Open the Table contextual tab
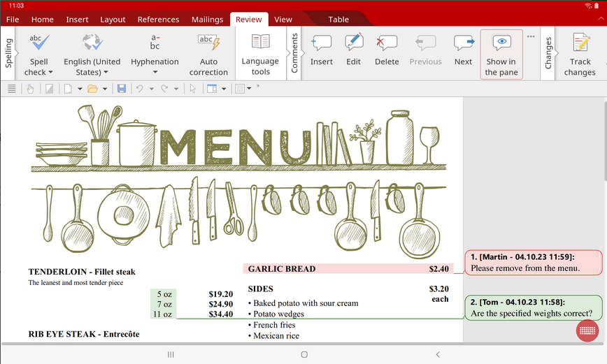Viewport: 607px width, 364px height. [338, 20]
